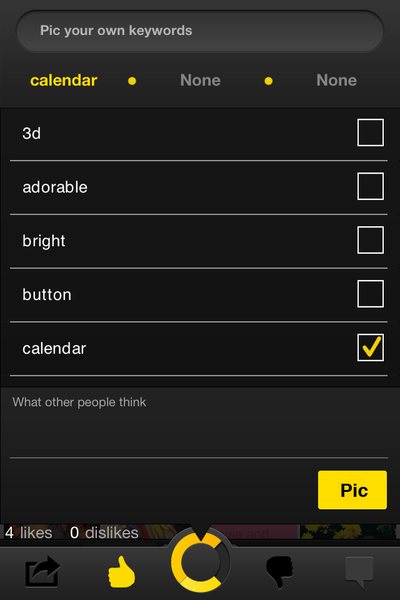
Task: Check the bright keyword checkbox
Action: [371, 240]
